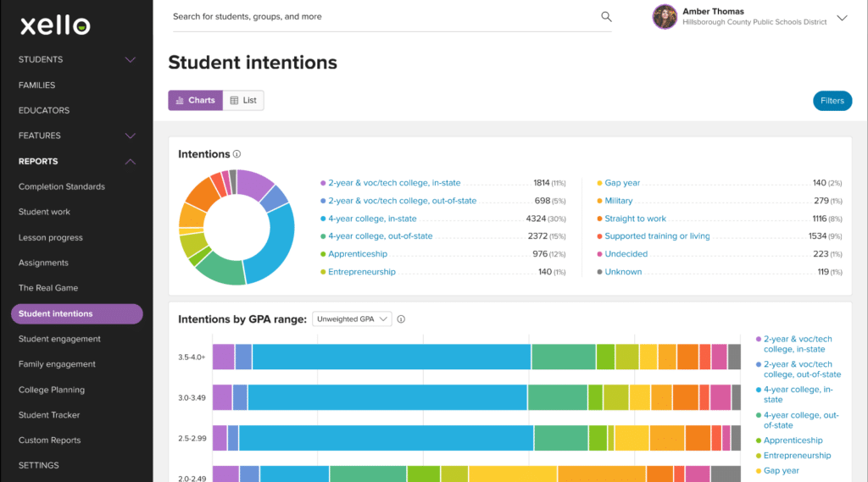The image size is (868, 482).
Task: Open the Student Tracker report
Action: click(48, 415)
